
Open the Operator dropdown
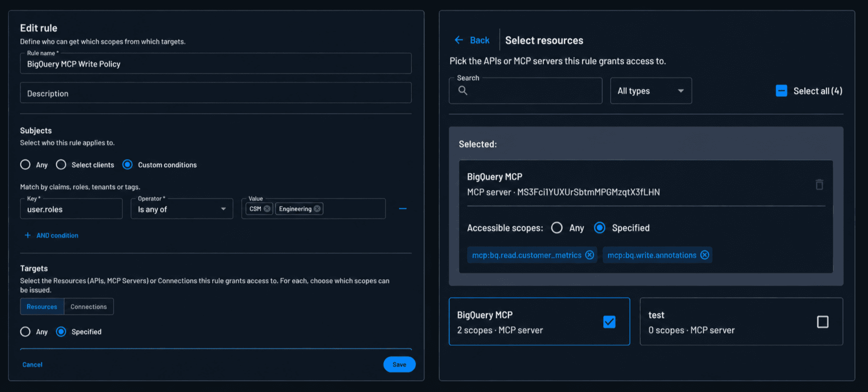182,209
